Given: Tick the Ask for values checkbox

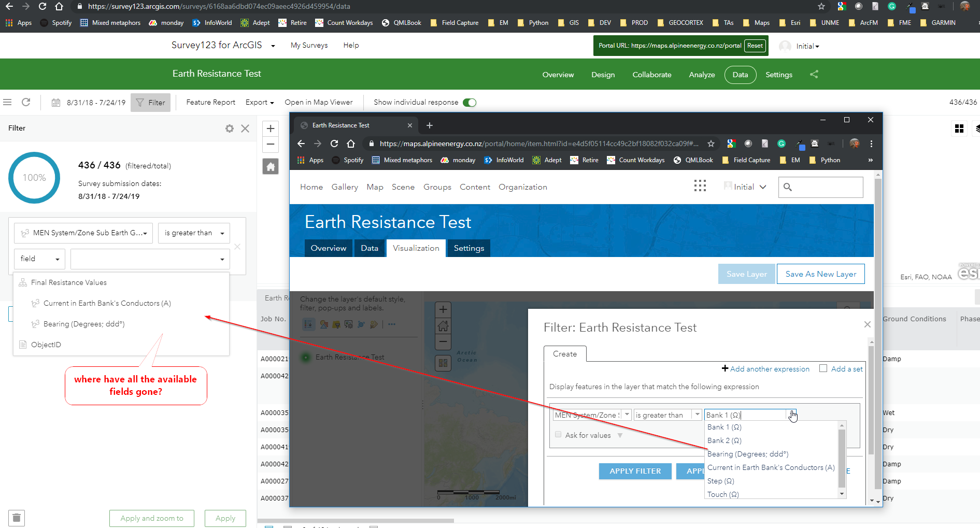Looking at the screenshot, I should 558,435.
